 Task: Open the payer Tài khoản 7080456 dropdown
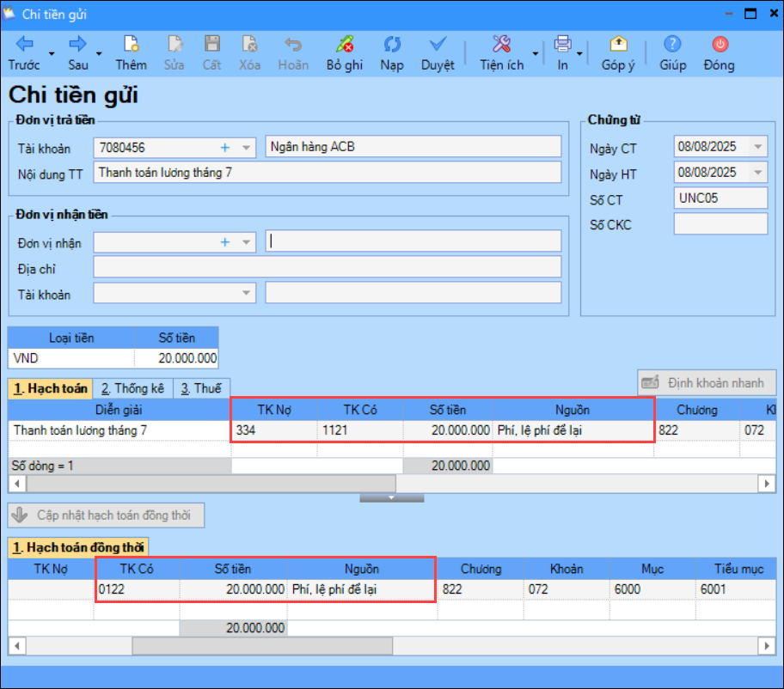(246, 148)
